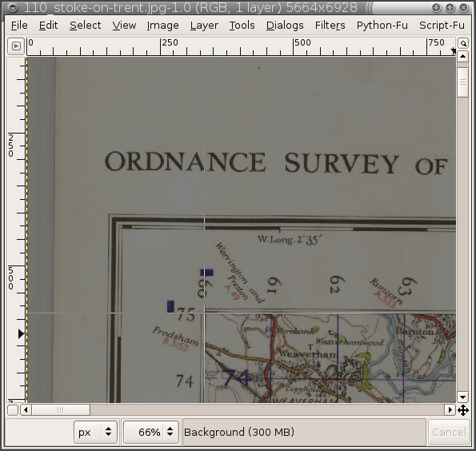This screenshot has width=476, height=451.
Task: Click the horizontal ruler at 250 mark
Action: point(161,46)
